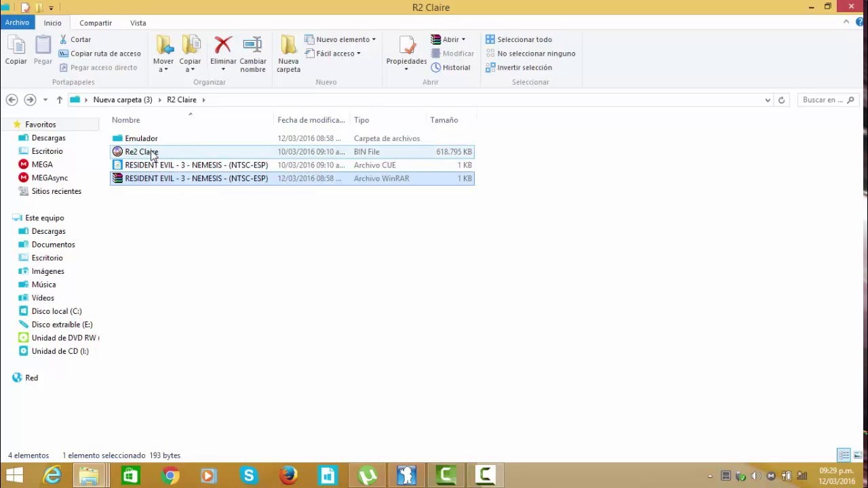Click Favoritos in navigation pane

click(x=40, y=125)
